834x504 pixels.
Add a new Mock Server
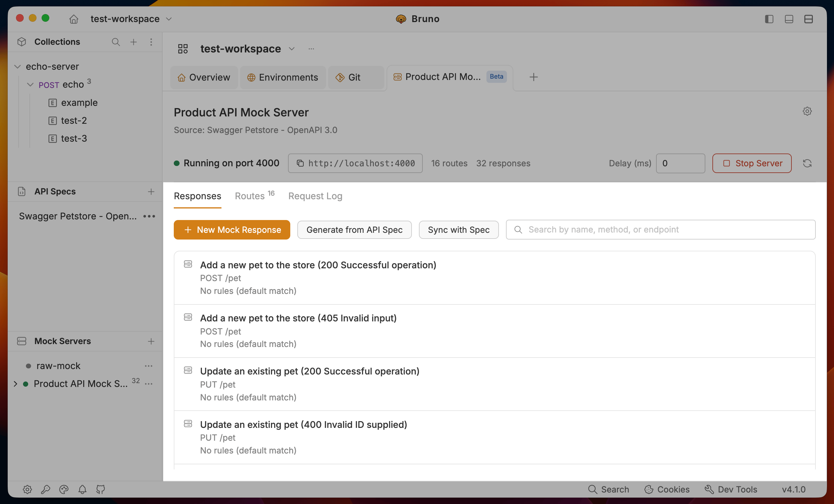pos(151,341)
